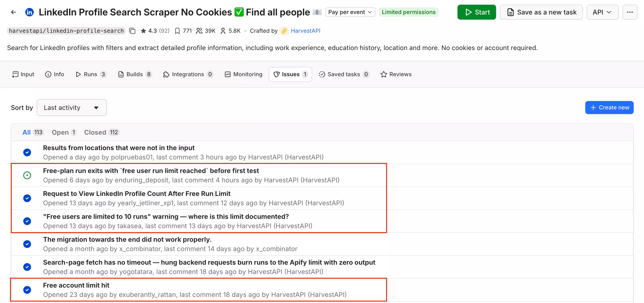Open the Pay per event pricing dropdown
The image size is (644, 303).
coord(350,12)
